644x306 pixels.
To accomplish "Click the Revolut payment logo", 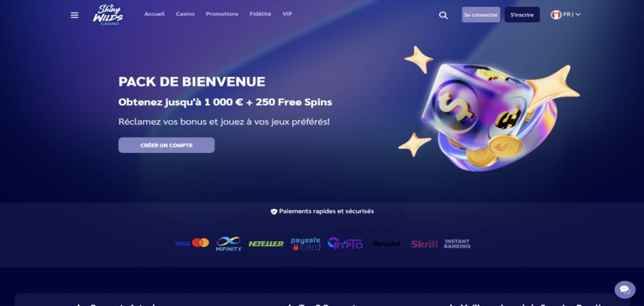I will click(x=387, y=244).
